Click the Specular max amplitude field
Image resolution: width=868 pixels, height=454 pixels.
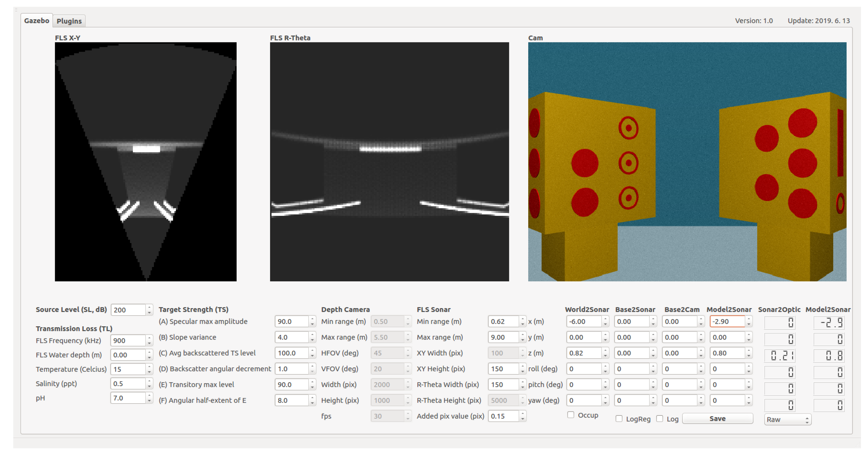tap(292, 322)
